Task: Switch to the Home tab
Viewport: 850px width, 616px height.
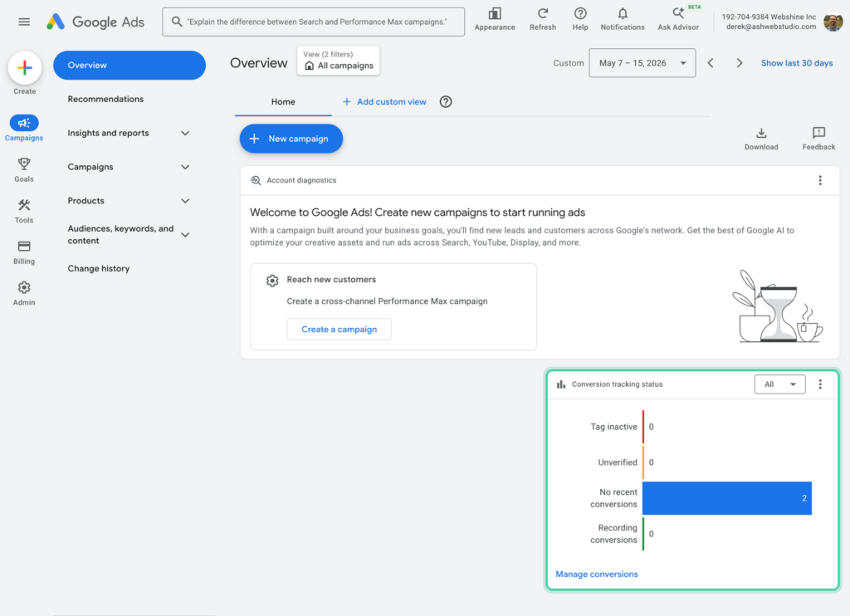Action: 283,102
